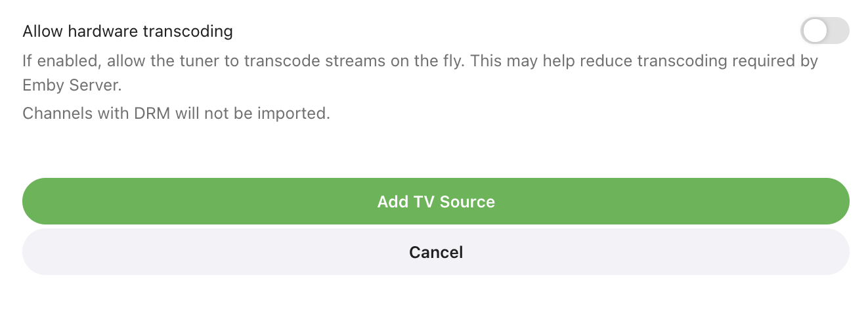Submit the TV source form
The height and width of the screenshot is (319, 868).
pos(435,202)
